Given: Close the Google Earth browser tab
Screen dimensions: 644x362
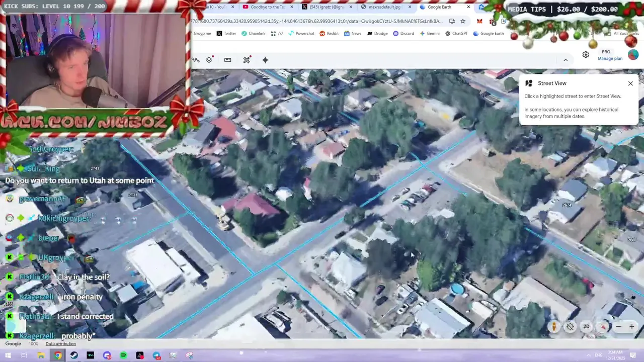Looking at the screenshot, I should 468,7.
